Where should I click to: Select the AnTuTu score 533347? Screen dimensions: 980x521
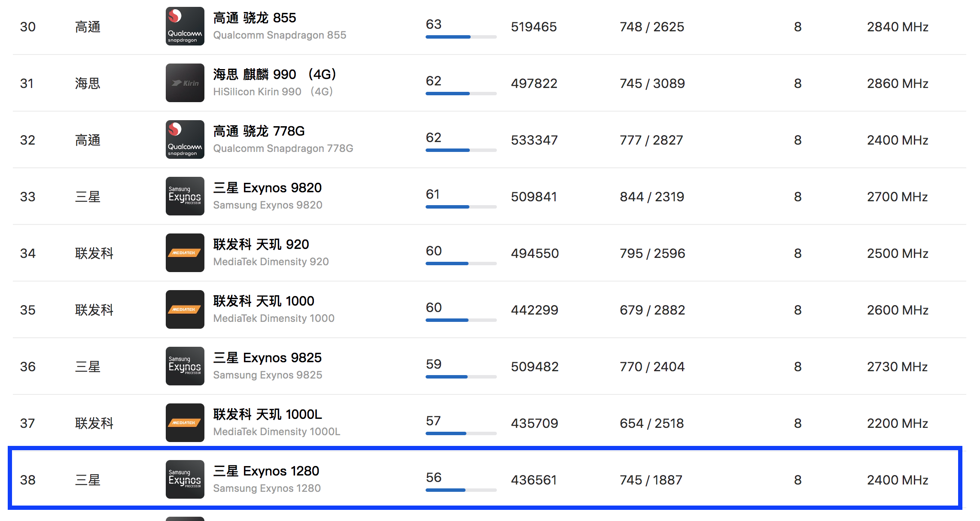click(534, 140)
